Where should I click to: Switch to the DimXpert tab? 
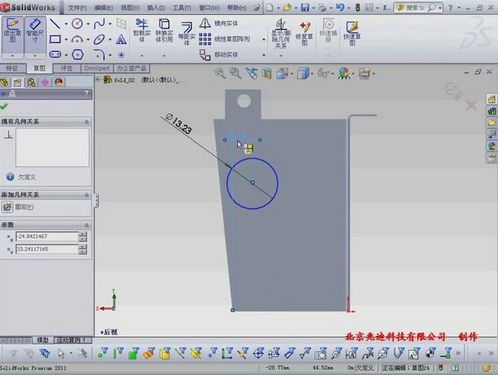click(x=97, y=68)
